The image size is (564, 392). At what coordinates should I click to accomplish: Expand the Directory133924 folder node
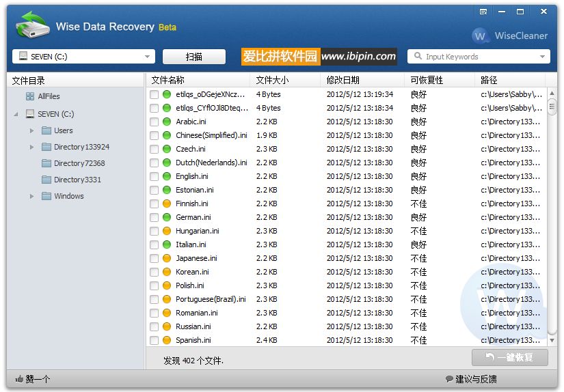coord(31,147)
